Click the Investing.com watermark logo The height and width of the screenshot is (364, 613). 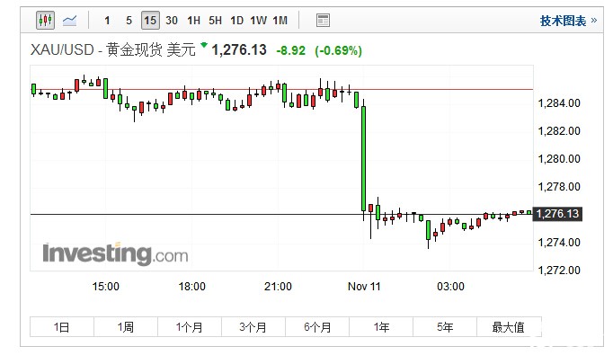[x=115, y=253]
